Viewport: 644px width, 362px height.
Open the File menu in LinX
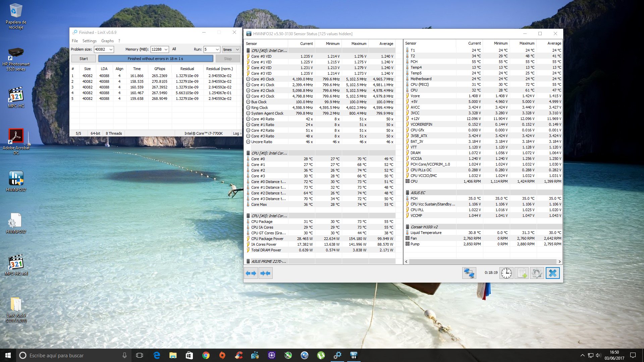point(75,41)
